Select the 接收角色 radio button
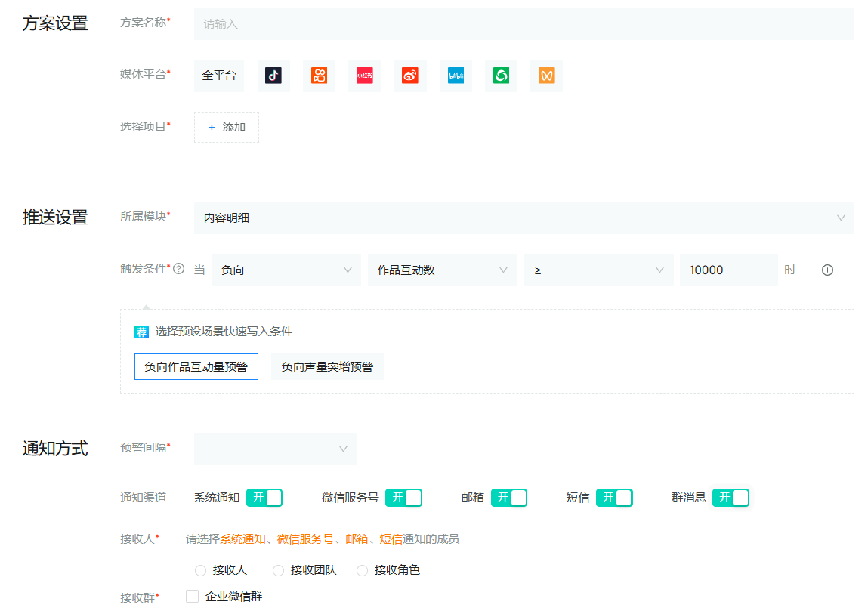Image resolution: width=868 pixels, height=608 pixels. pos(362,570)
